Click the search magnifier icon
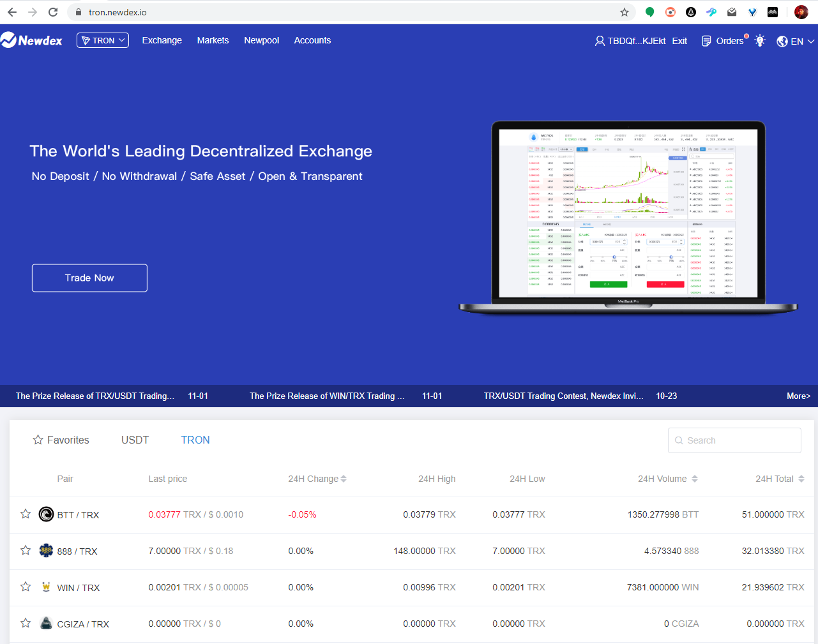Screen dimensions: 818x644 [679, 440]
